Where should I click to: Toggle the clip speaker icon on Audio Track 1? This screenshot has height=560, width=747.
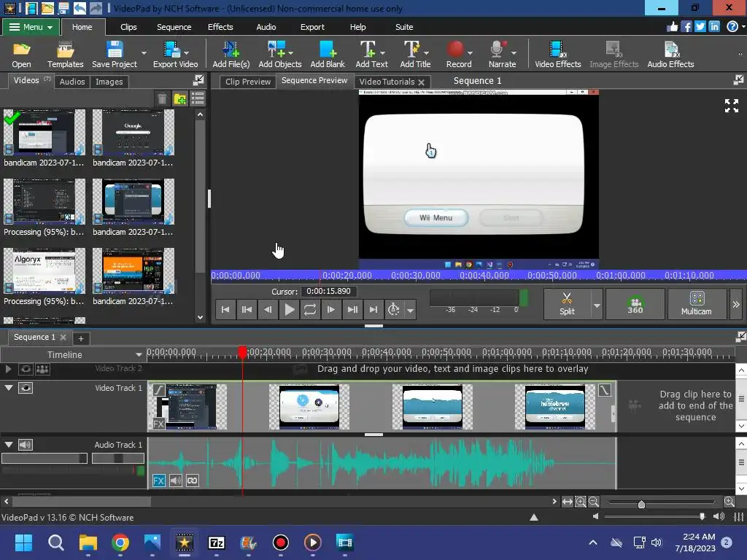point(175,481)
